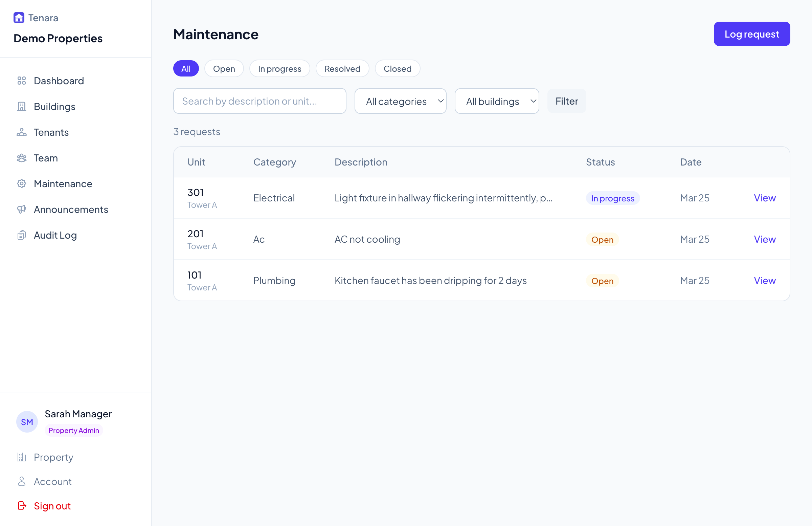
Task: View the AC not cooling request
Action: click(764, 239)
